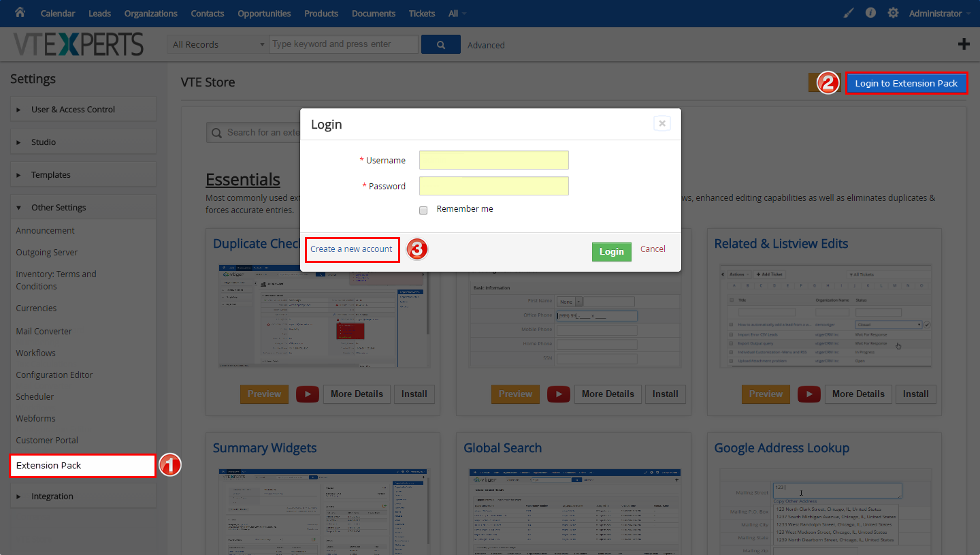Open the Organizations menu
Image resolution: width=980 pixels, height=555 pixels.
tap(151, 13)
